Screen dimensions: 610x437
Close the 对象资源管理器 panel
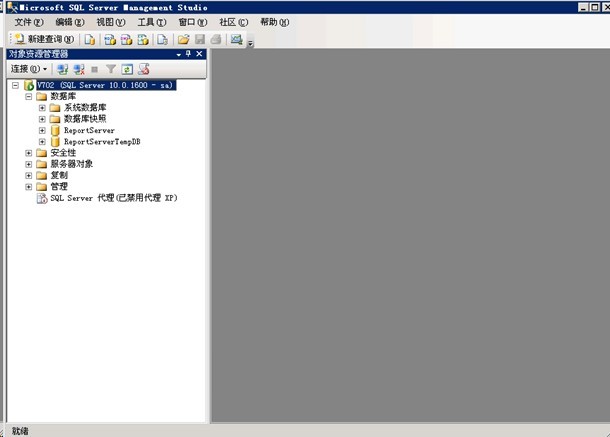coord(199,54)
